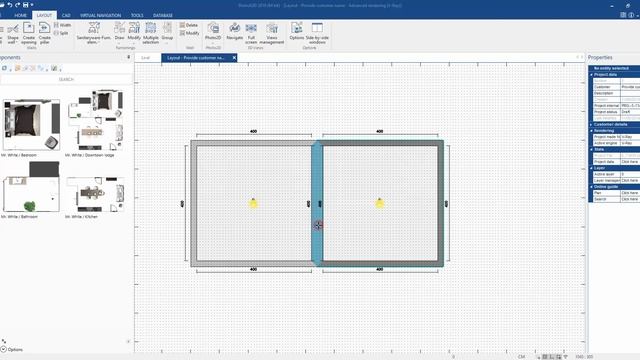Image resolution: width=640 pixels, height=360 pixels.
Task: Close the Layout document tab
Action: pyautogui.click(x=234, y=58)
